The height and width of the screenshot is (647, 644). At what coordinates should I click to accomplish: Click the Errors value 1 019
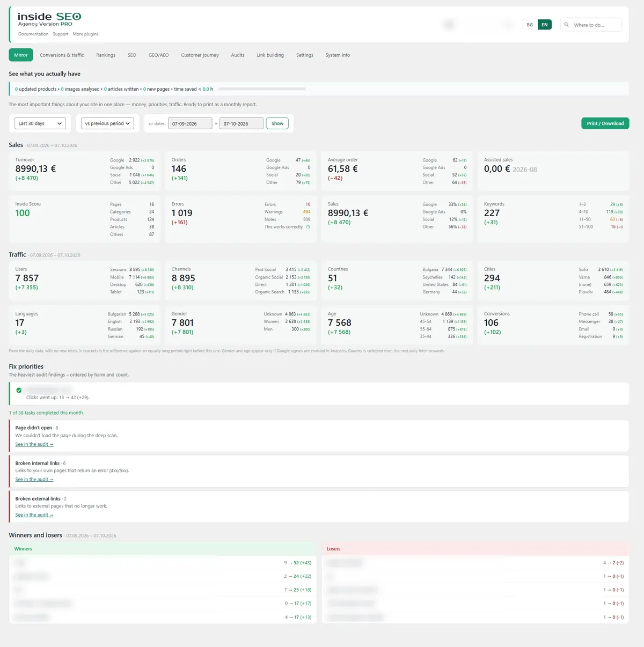click(182, 213)
